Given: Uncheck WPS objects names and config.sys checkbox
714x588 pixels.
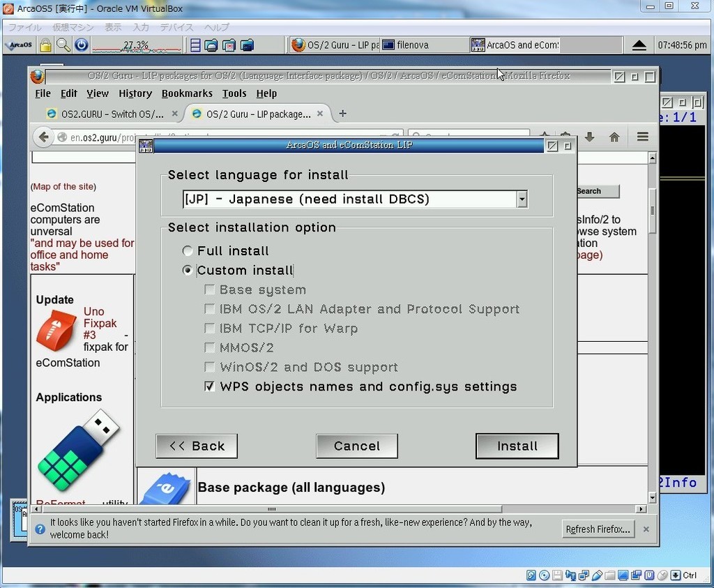Looking at the screenshot, I should [209, 386].
